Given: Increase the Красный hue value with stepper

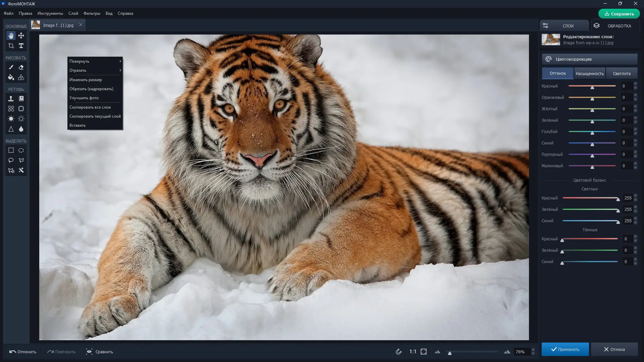Looking at the screenshot, I should point(635,84).
